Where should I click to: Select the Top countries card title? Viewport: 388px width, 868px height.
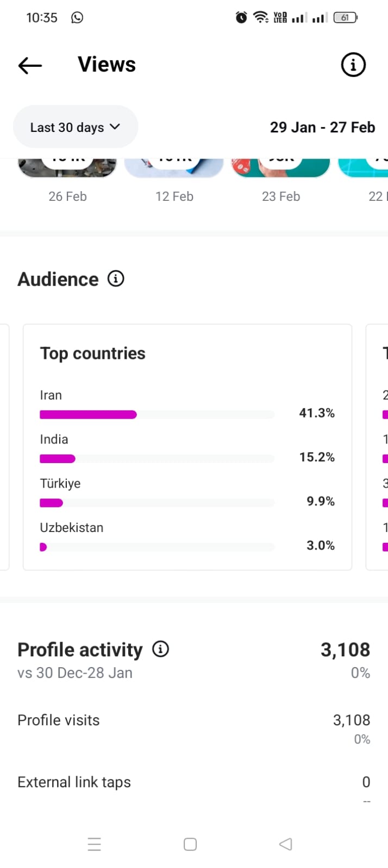93,353
